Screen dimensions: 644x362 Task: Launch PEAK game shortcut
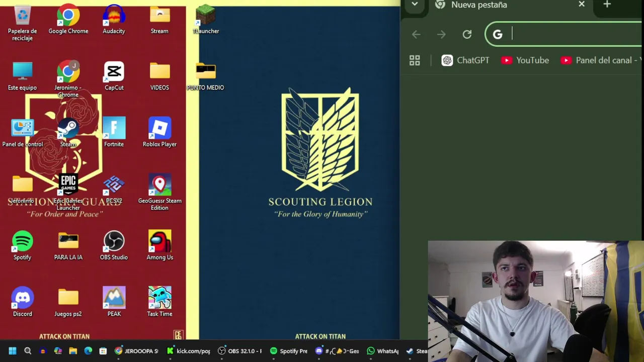tap(114, 303)
